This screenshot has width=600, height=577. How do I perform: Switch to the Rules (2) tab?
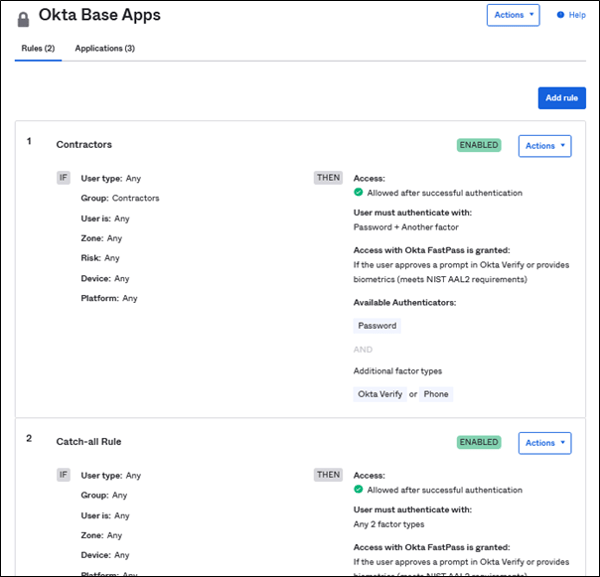38,48
